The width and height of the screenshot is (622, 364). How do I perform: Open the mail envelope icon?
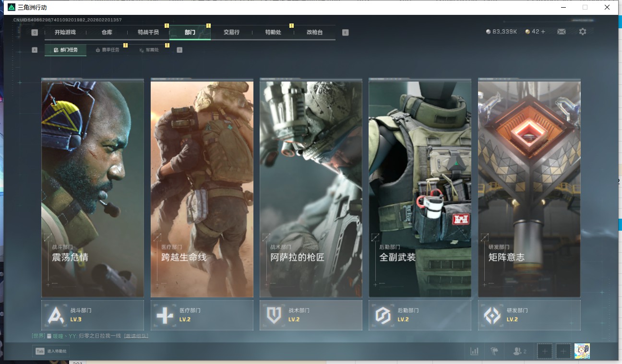561,32
